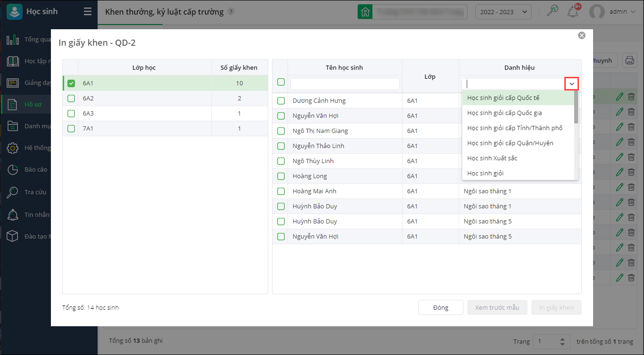Click the printer icon button
The width and height of the screenshot is (644, 355).
(x=629, y=60)
